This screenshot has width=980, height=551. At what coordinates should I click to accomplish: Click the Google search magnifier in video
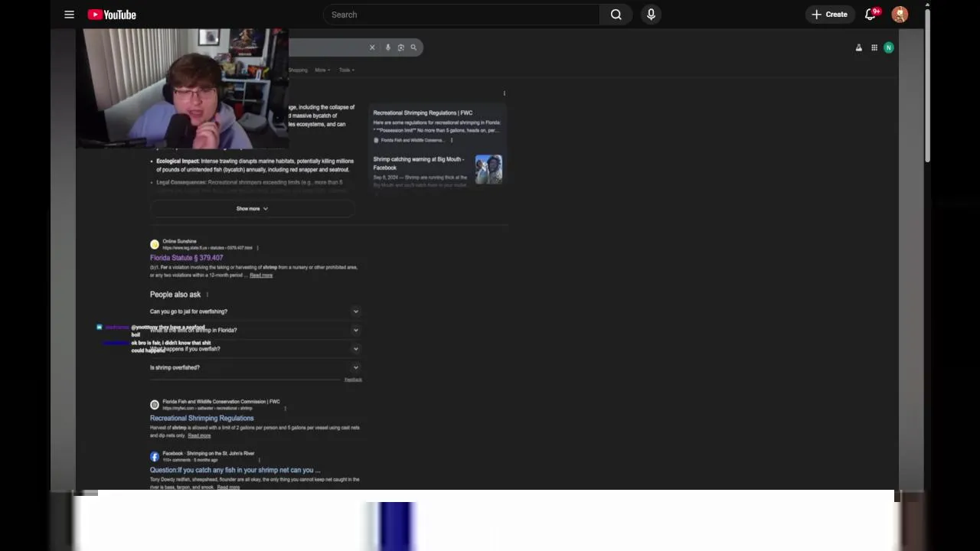[413, 47]
